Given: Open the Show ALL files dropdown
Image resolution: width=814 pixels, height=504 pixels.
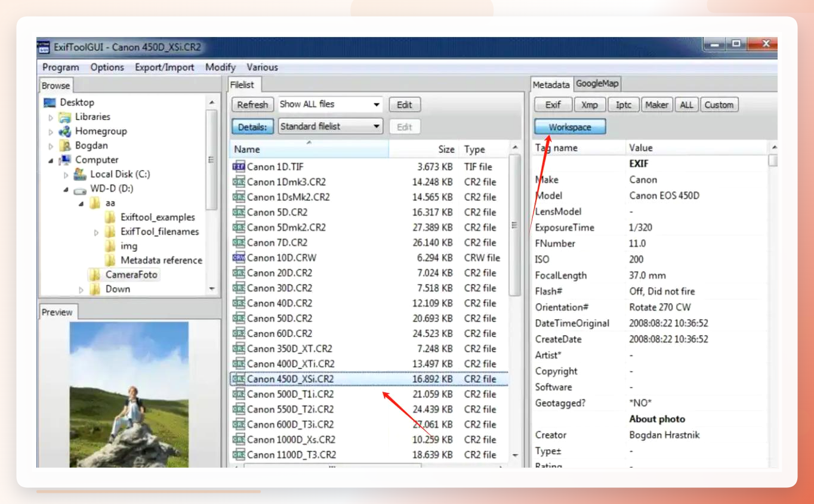Looking at the screenshot, I should (x=377, y=105).
